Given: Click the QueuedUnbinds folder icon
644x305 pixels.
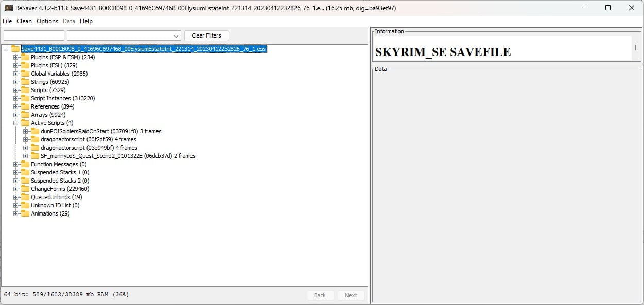Looking at the screenshot, I should coord(25,197).
